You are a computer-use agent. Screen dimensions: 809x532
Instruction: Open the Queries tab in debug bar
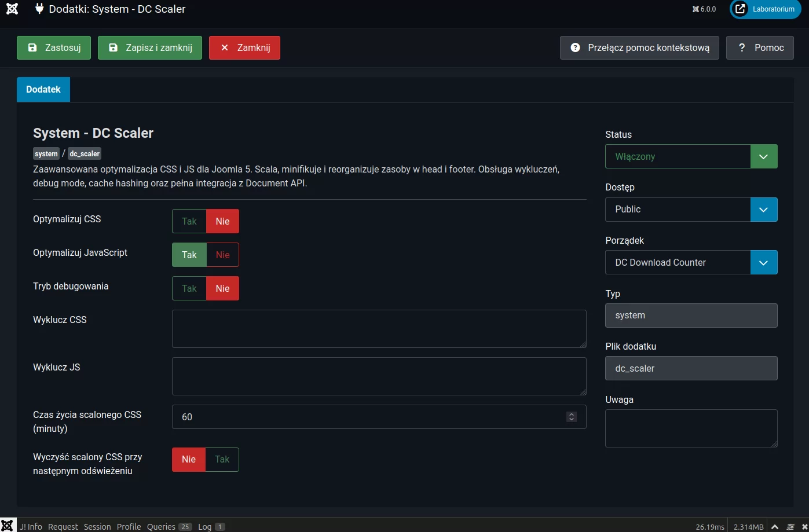pyautogui.click(x=169, y=526)
